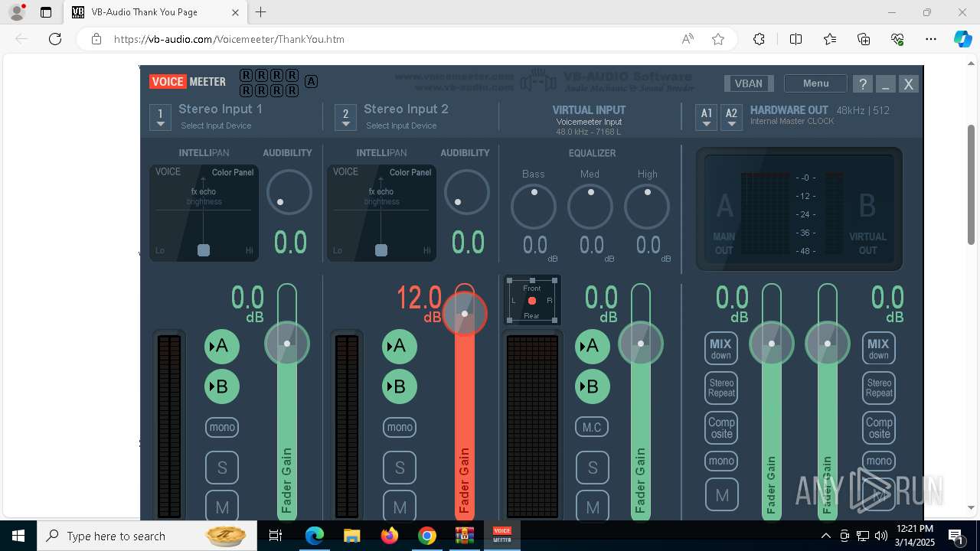
Task: Enable mono on Stereo Input 2
Action: [x=400, y=427]
